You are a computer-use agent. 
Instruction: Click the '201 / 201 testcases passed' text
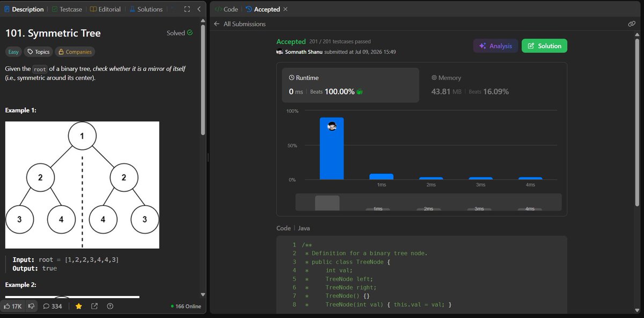click(340, 41)
